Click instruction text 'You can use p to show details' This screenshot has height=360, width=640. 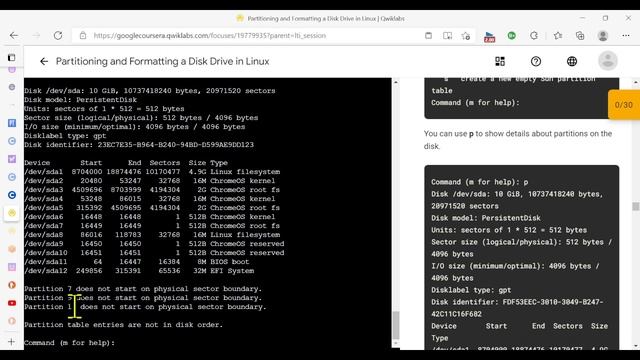click(518, 140)
